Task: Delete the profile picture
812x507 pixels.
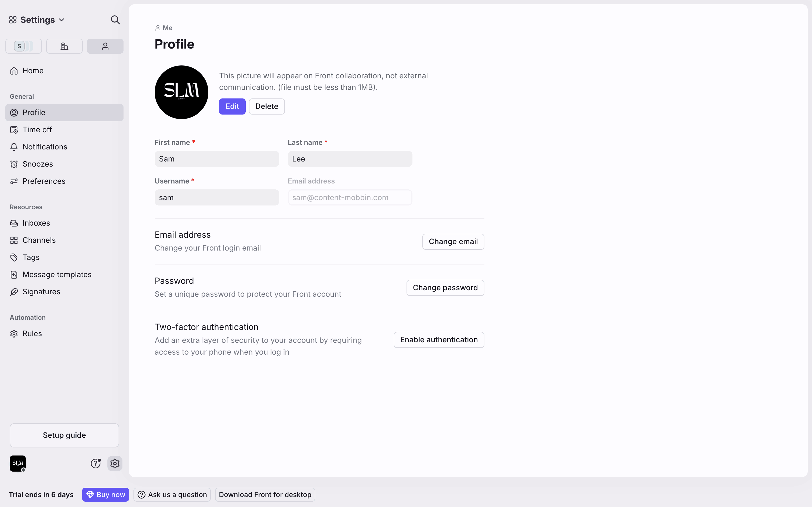Action: (x=266, y=106)
